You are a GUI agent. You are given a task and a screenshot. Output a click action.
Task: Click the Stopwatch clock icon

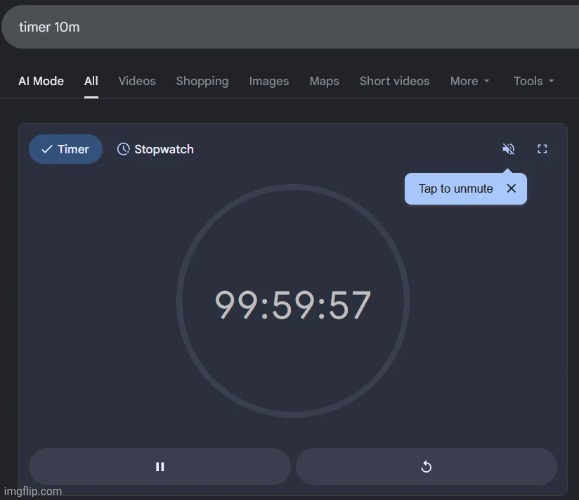(123, 149)
